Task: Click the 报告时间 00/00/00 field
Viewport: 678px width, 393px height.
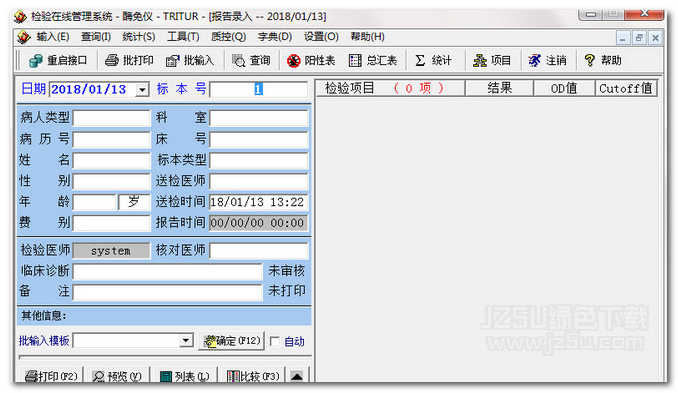Action: pyautogui.click(x=259, y=223)
